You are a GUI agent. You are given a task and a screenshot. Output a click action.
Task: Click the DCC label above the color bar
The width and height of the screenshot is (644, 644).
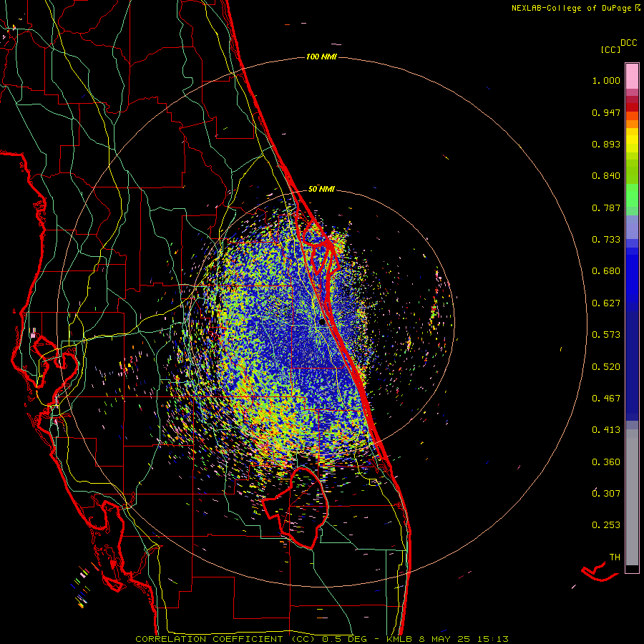click(x=629, y=43)
